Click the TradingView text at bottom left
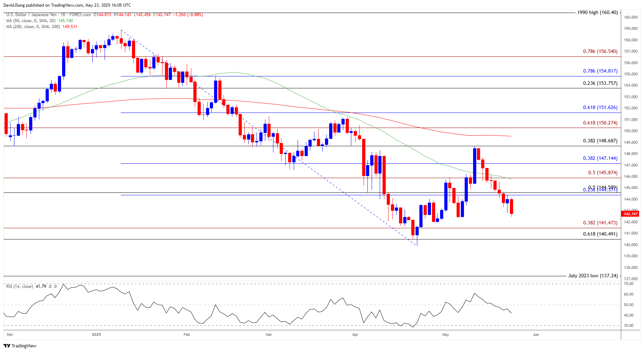This screenshot has width=644, height=352. pos(24,346)
